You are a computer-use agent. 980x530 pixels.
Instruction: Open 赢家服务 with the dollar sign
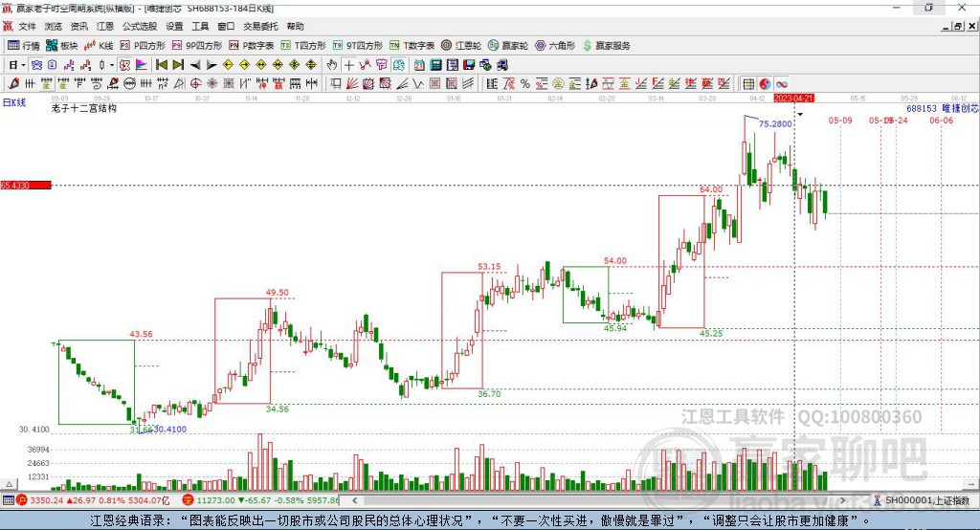606,46
